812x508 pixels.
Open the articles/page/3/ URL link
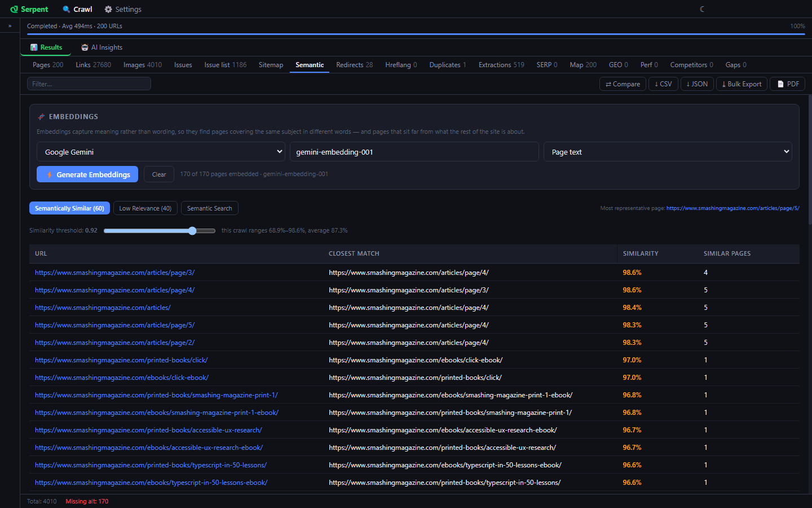click(x=115, y=273)
